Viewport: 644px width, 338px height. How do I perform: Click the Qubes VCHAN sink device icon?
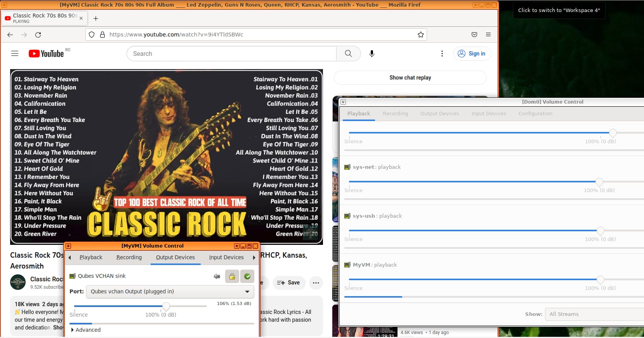(73, 276)
